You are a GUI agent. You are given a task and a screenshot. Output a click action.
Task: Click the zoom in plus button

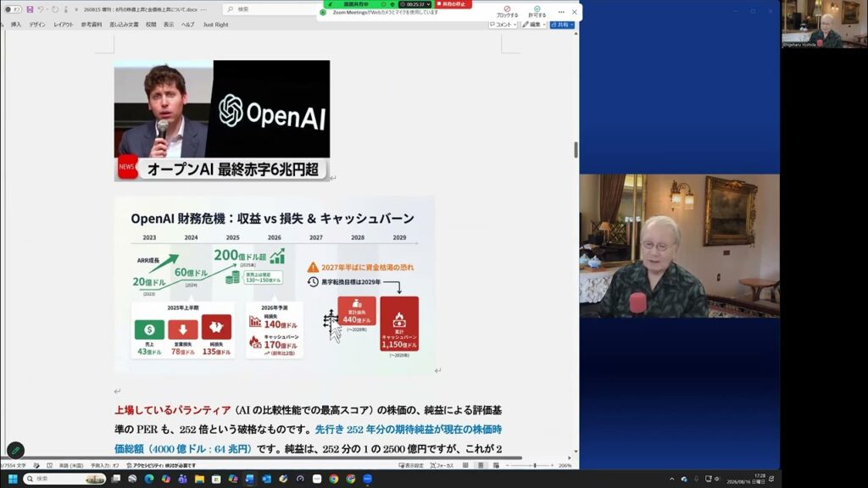tap(553, 465)
